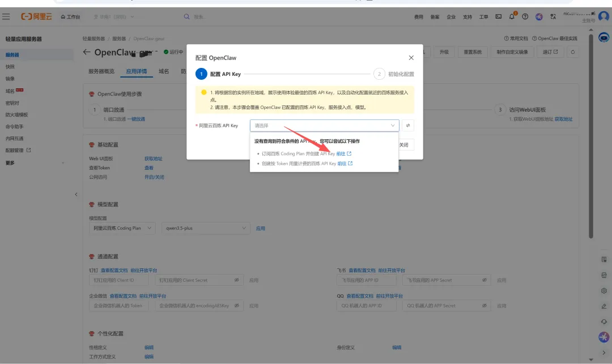The height and width of the screenshot is (364, 612).
Task: Open the 企业 menu
Action: [451, 17]
